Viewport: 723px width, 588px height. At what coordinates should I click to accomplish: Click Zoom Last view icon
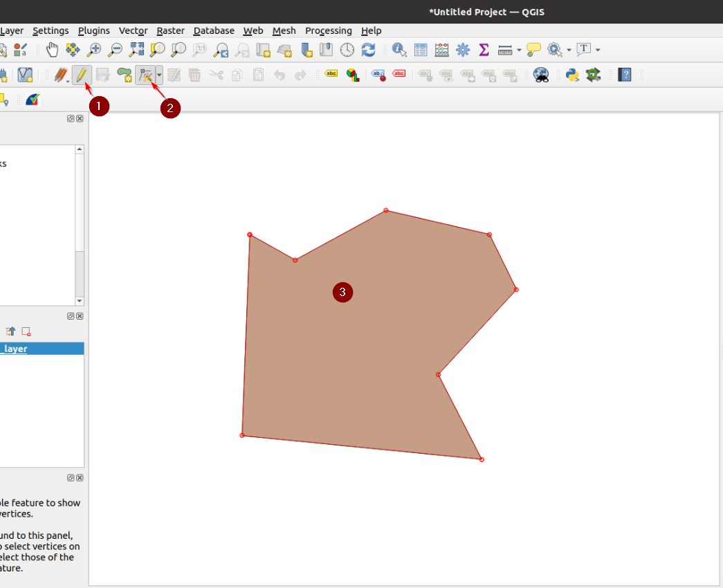click(x=221, y=49)
